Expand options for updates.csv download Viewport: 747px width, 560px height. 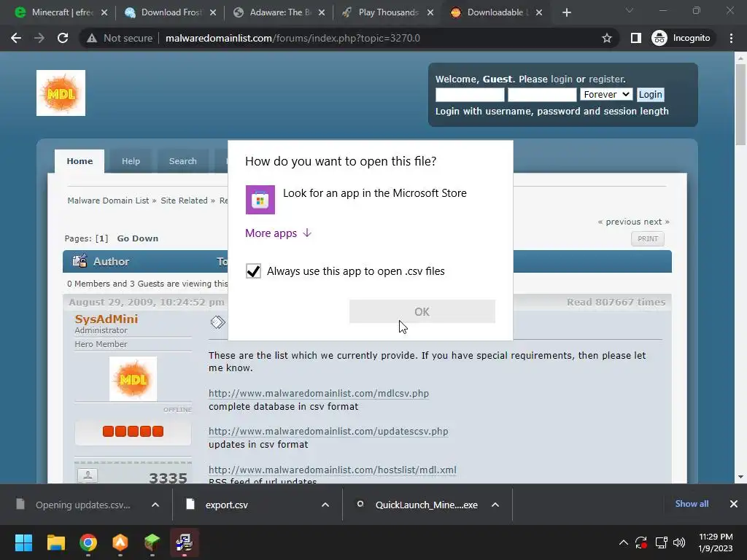point(155,505)
